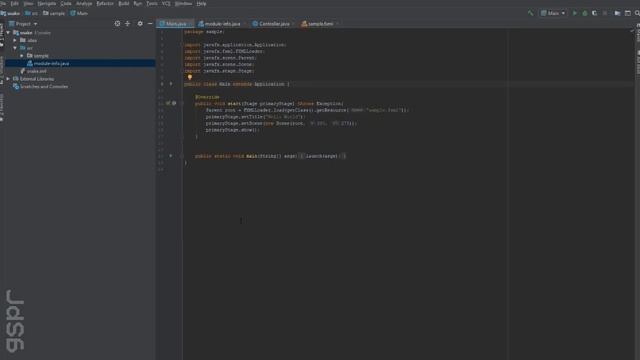Click the src breadcrumb in navigation bar
This screenshot has height=360, width=640.
31,13
